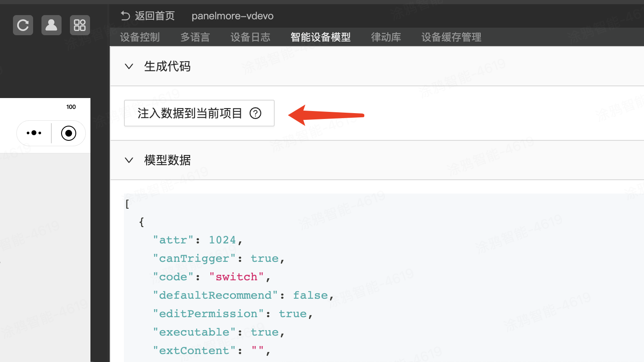Go to the 设备日志 tab
The height and width of the screenshot is (362, 644).
coord(250,37)
